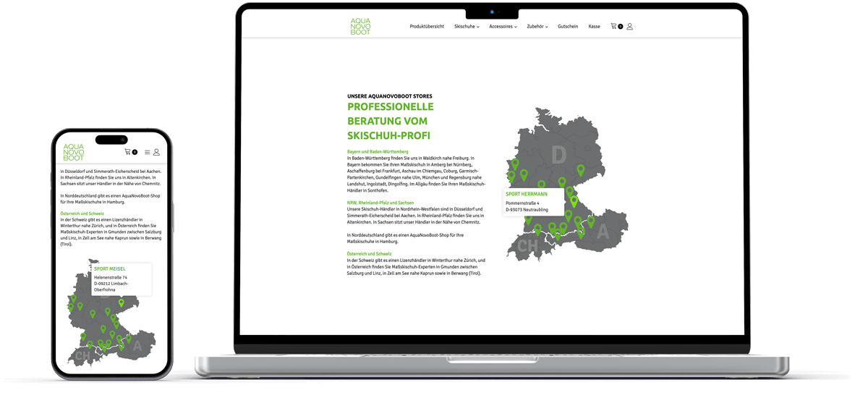Expand the Accessoires dropdown menu

503,27
